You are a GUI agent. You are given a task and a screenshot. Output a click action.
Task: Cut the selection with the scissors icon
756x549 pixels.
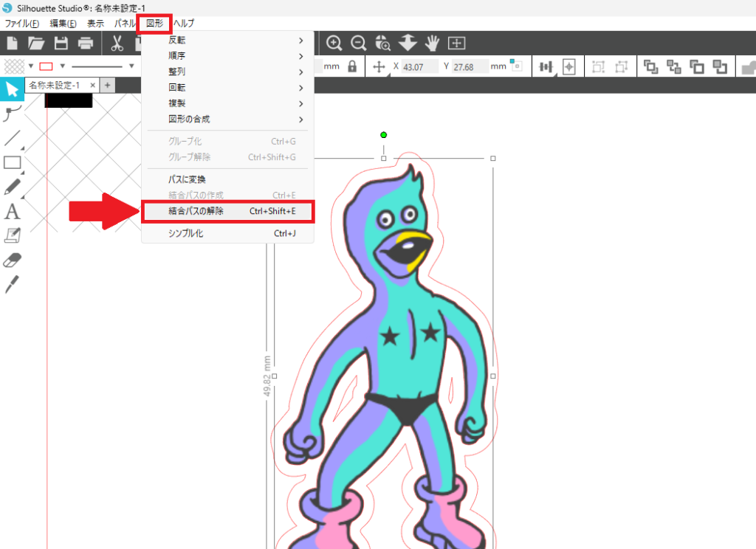click(x=117, y=44)
